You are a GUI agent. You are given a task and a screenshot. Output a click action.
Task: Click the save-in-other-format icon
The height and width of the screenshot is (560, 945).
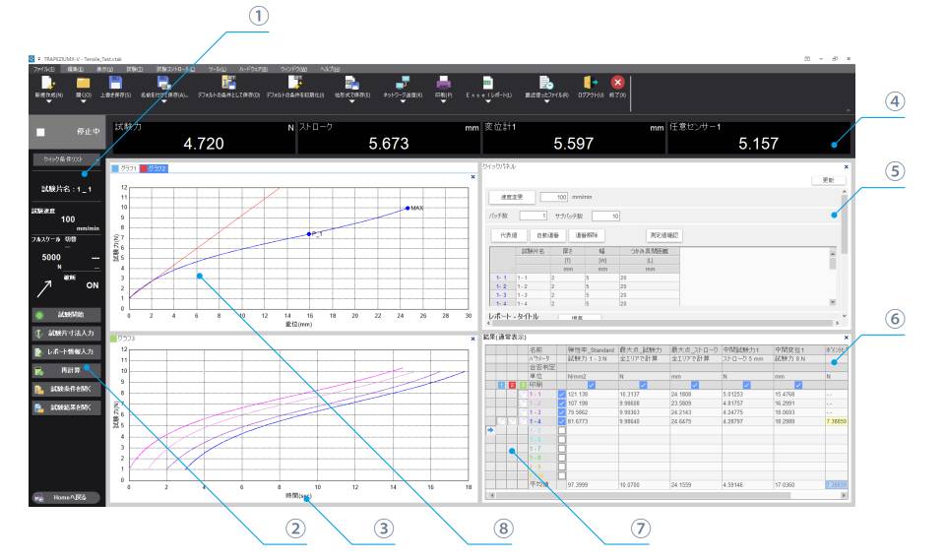[352, 83]
